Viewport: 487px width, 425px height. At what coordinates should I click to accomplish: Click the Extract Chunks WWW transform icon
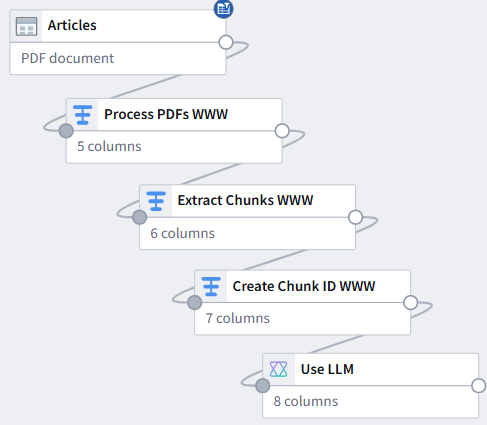pos(156,201)
